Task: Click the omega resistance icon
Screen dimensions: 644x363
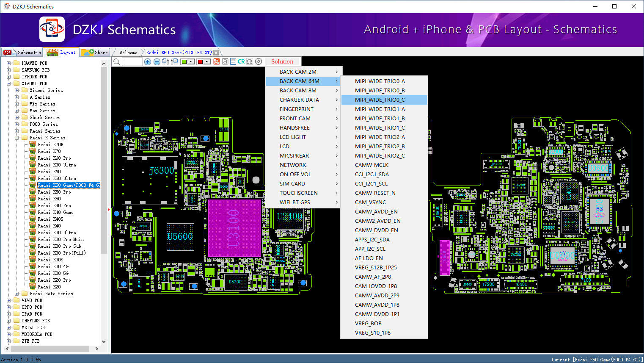Action: pos(250,62)
